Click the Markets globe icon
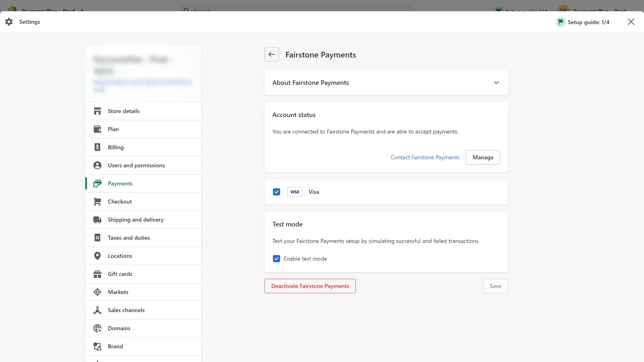The height and width of the screenshot is (362, 644). pyautogui.click(x=97, y=292)
